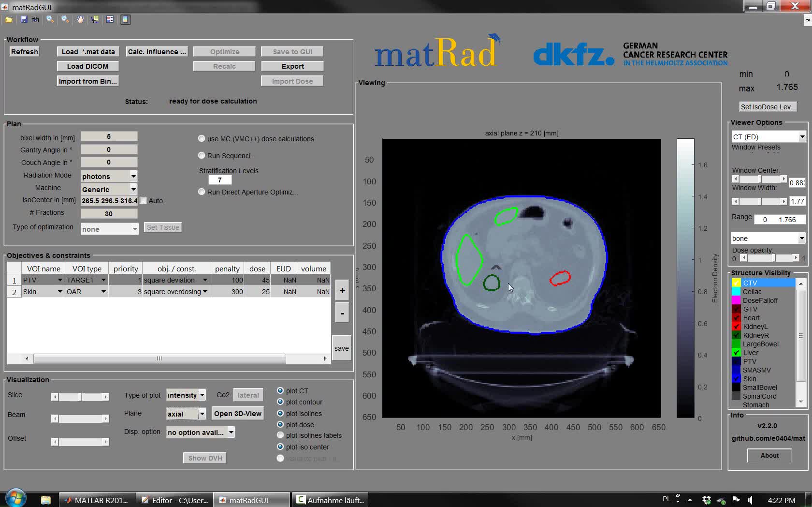The width and height of the screenshot is (812, 507).
Task: Take a snapshot with the camera icon
Action: tap(35, 19)
